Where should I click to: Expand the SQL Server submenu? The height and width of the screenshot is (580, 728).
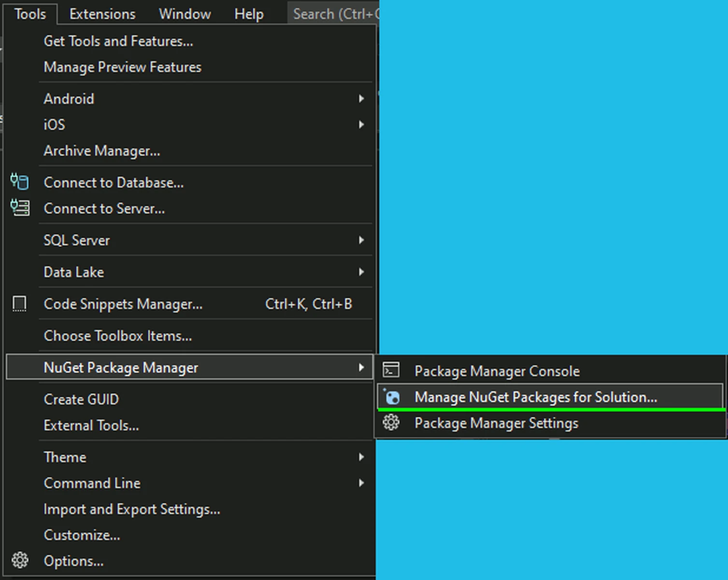pos(362,240)
